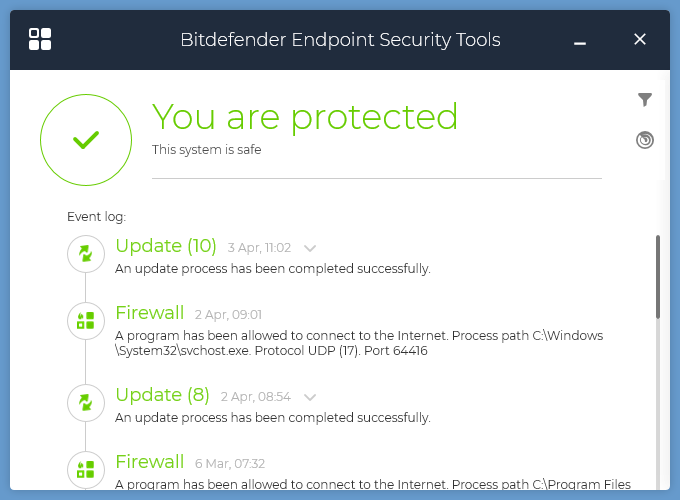Click the event filter funnel icon
Screen dimensions: 680x500
point(645,99)
